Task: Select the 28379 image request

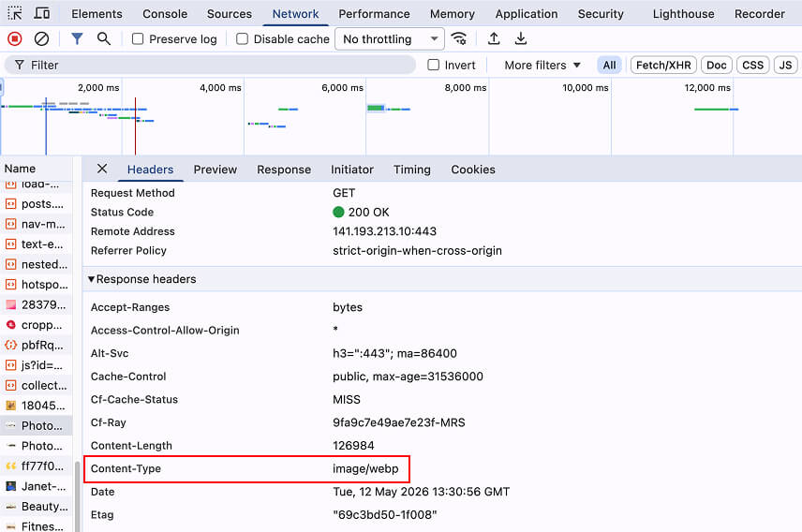Action: click(x=36, y=305)
